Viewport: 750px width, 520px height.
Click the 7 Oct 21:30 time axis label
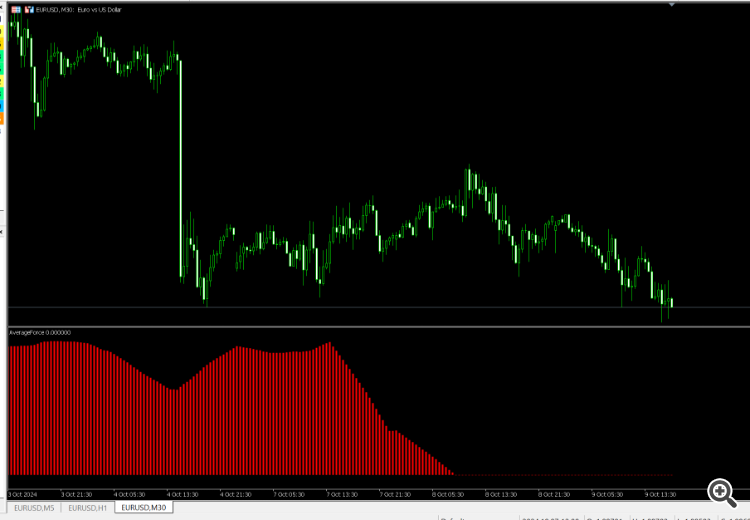click(395, 494)
